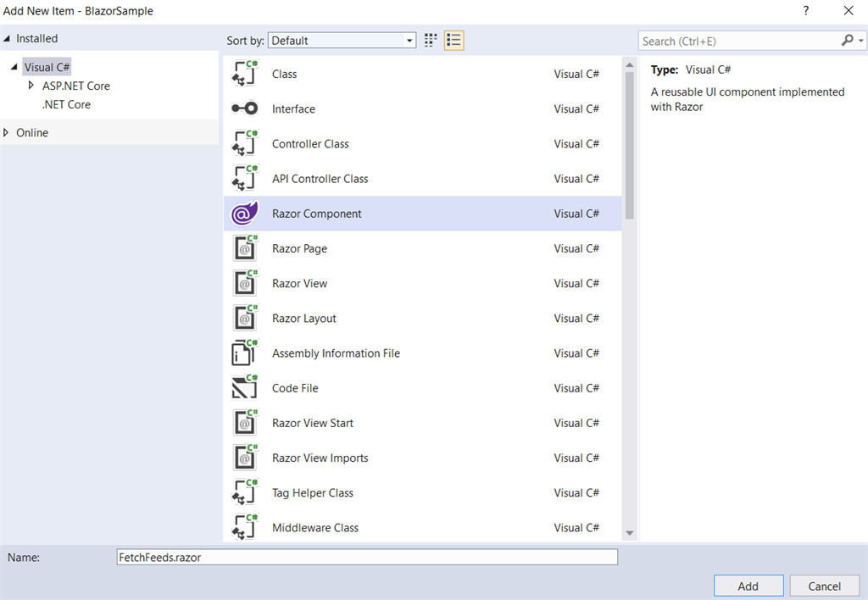Image resolution: width=868 pixels, height=600 pixels.
Task: Select the Razor View name
Action: tap(299, 283)
